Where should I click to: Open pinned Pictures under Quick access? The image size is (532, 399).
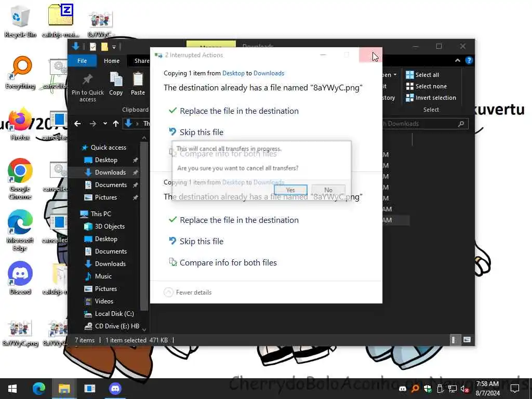click(x=105, y=197)
